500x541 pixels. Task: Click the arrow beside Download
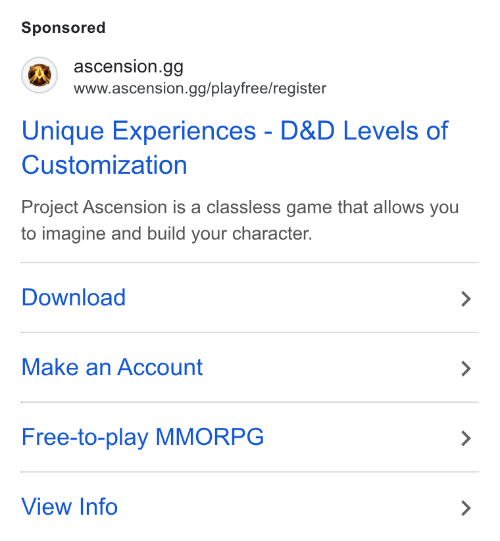click(x=466, y=299)
